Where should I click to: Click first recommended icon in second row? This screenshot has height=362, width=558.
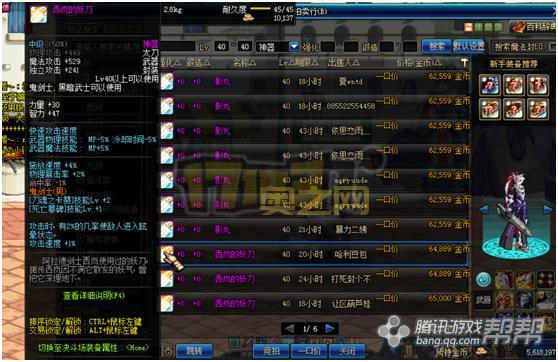point(490,109)
